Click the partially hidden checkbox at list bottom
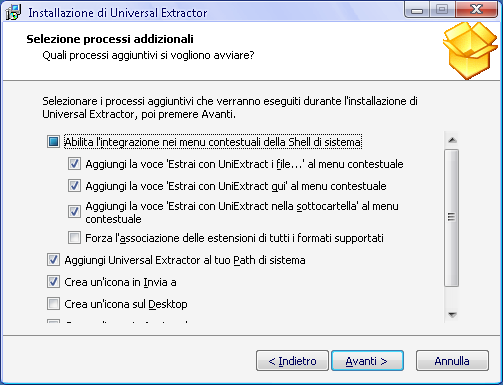Image resolution: width=503 pixels, height=385 pixels. click(53, 321)
